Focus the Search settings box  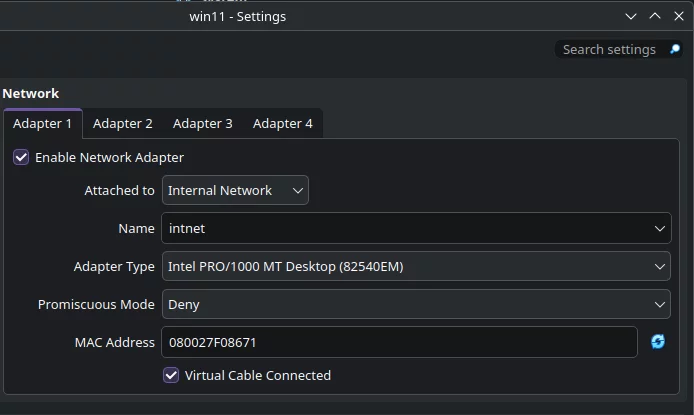[609, 49]
